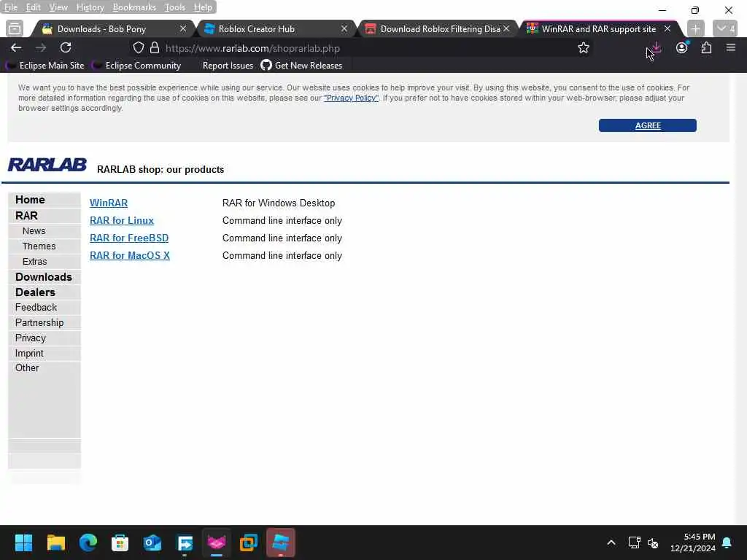This screenshot has width=747, height=560.
Task: Close the Download Roblox Filtering tab
Action: [506, 29]
